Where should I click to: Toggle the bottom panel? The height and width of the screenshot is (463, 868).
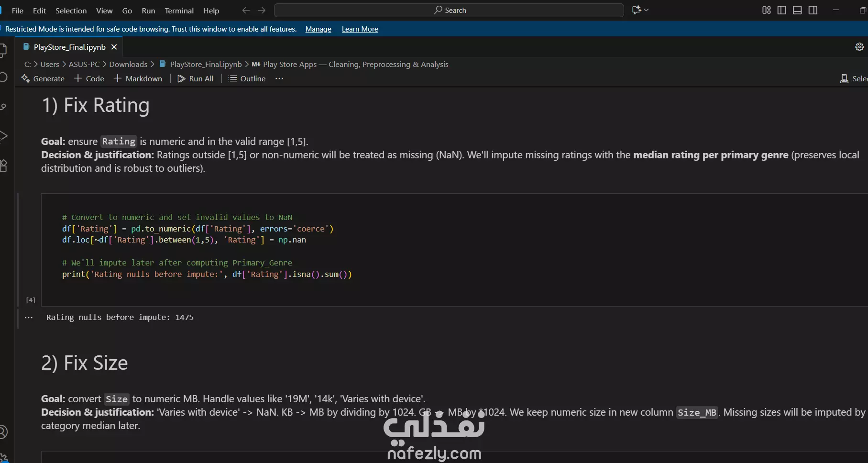click(x=797, y=10)
